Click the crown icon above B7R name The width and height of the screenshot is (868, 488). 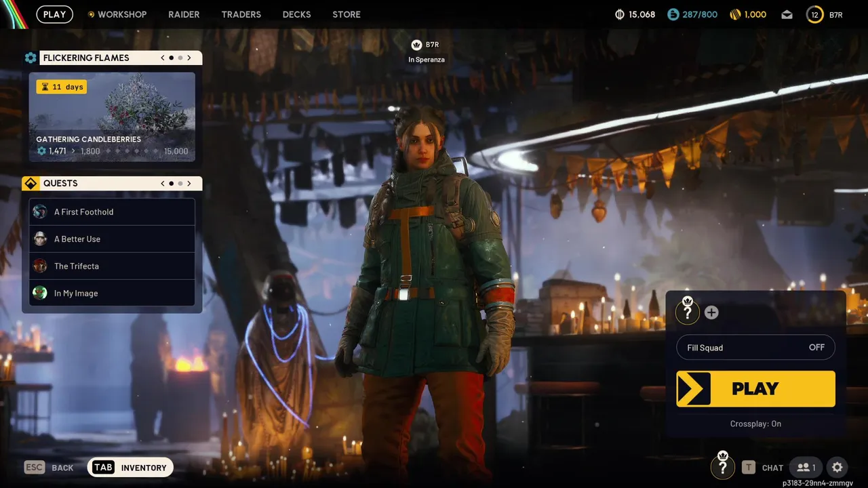click(x=416, y=45)
